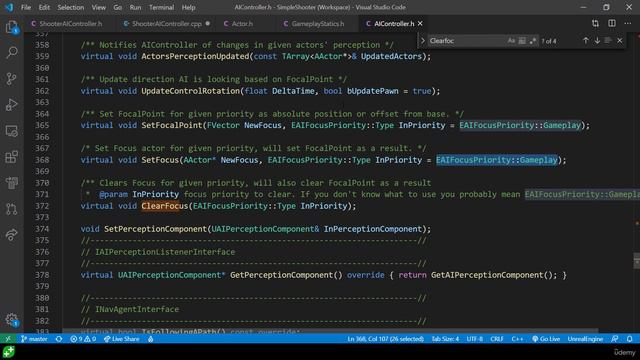
Task: Expand the replace field in find widget
Action: tap(423, 40)
